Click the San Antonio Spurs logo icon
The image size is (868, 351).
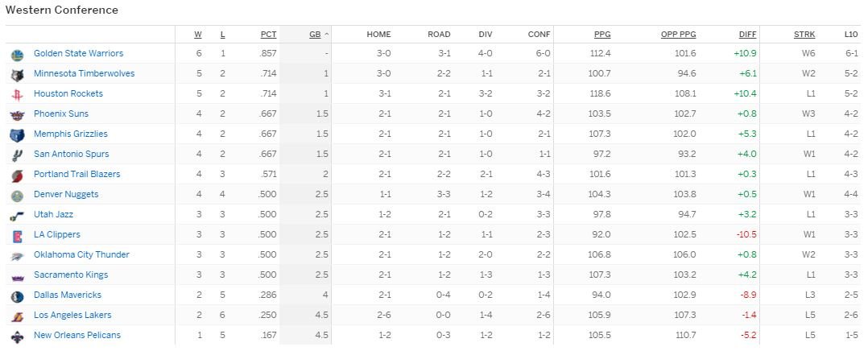(18, 155)
